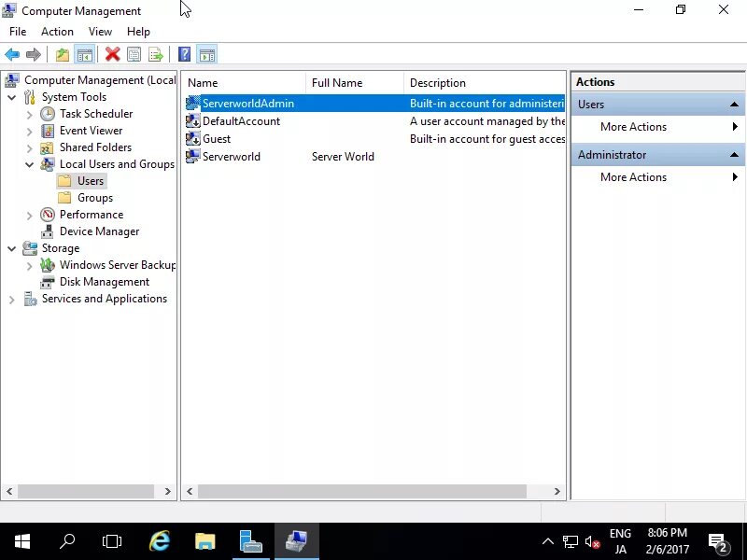Click the tree pane scroll right arrow
This screenshot has height=560, width=747.
coord(168,492)
